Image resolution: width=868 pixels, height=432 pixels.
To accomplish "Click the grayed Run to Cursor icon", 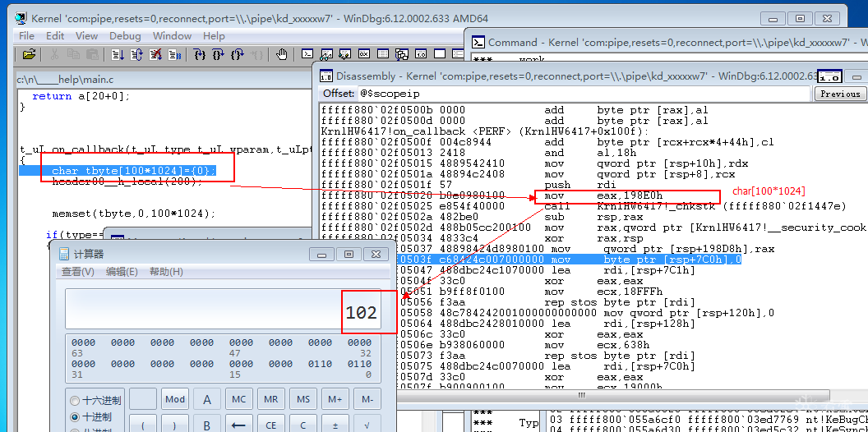I will pyautogui.click(x=256, y=54).
